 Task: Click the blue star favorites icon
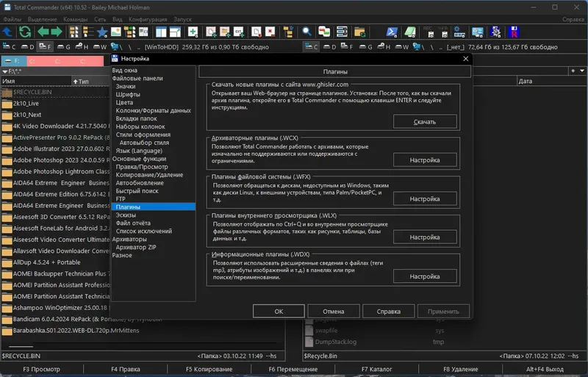tap(102, 32)
